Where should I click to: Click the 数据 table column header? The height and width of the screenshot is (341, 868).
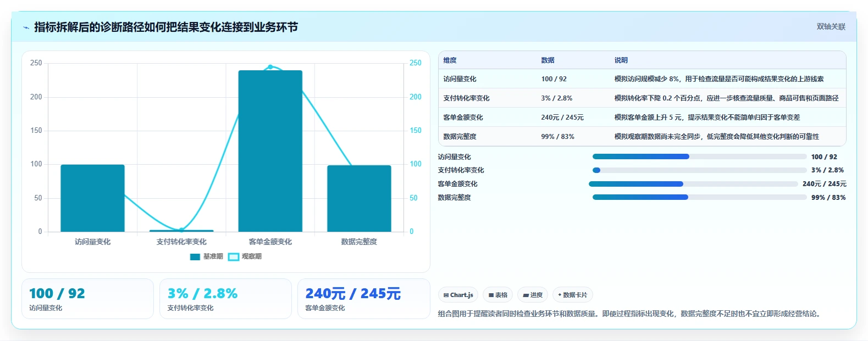point(548,60)
